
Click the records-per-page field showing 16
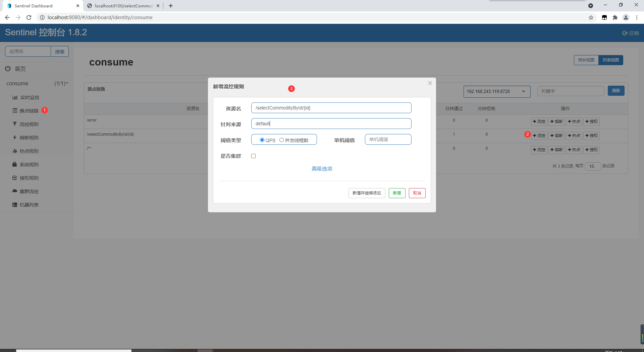pyautogui.click(x=593, y=166)
